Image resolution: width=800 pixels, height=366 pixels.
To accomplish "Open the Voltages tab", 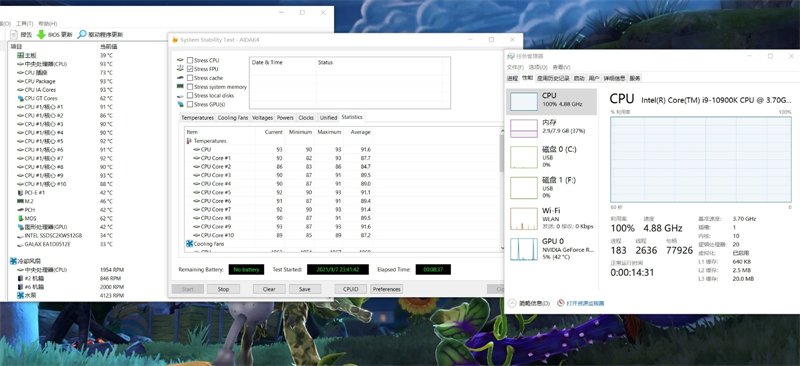I will tap(262, 117).
